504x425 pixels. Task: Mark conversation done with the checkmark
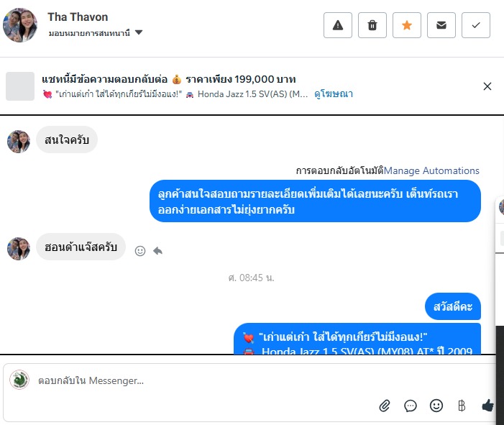pyautogui.click(x=476, y=25)
